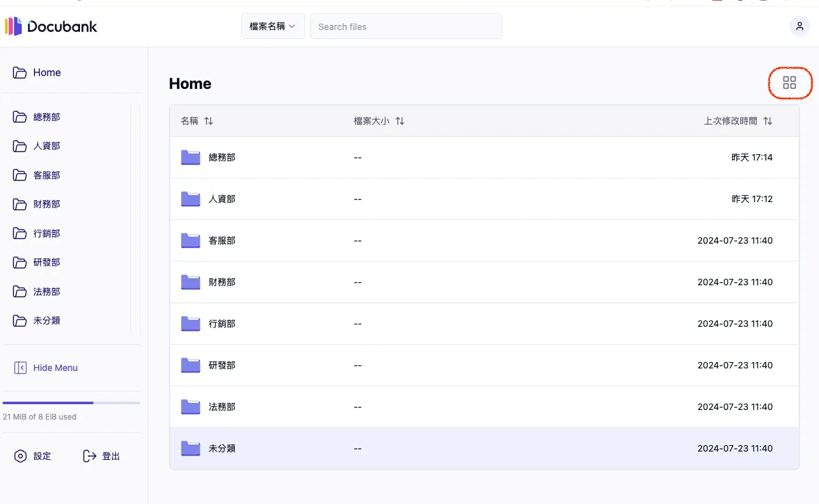
Task: Switch to grid view layout
Action: pyautogui.click(x=790, y=83)
